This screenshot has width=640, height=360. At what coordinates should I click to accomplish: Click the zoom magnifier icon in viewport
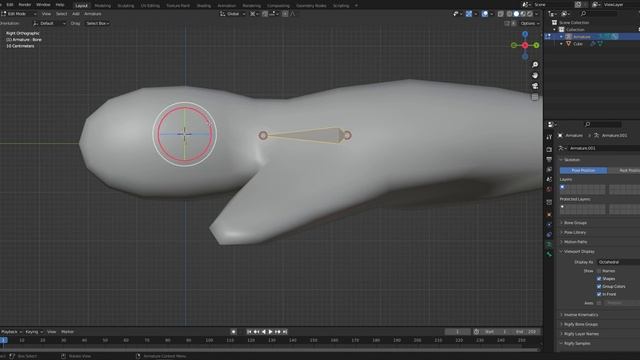pos(535,65)
